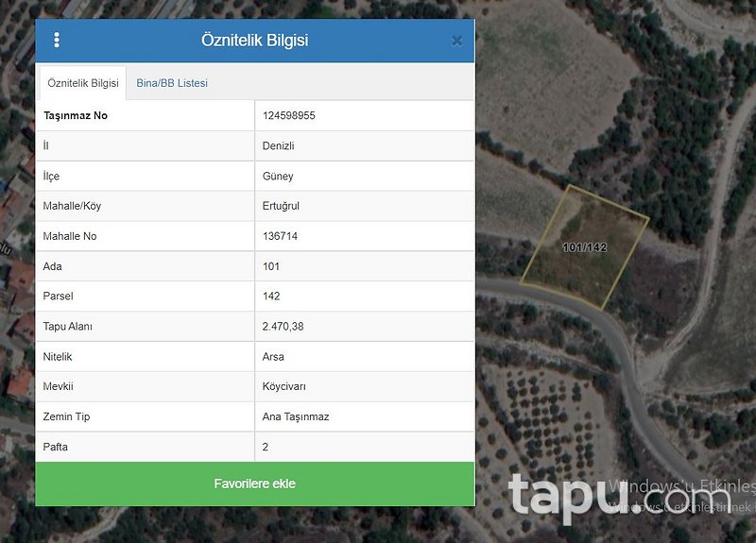Click the Ertuğrul neighborhood value
756x543 pixels.
pyautogui.click(x=281, y=206)
